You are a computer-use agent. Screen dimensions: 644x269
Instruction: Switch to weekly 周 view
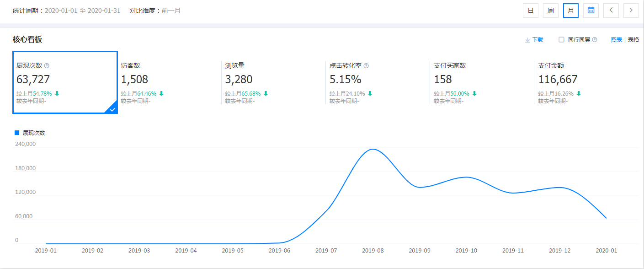click(x=551, y=10)
